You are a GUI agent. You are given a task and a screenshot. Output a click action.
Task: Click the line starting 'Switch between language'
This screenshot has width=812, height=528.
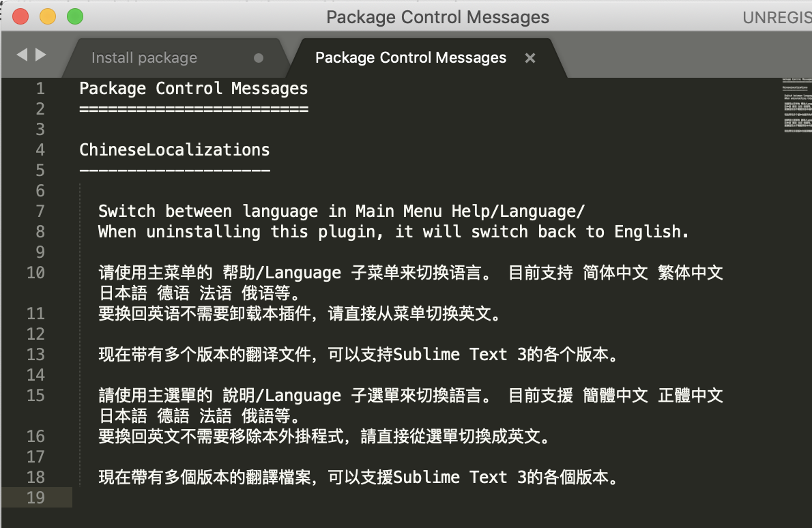click(x=341, y=211)
